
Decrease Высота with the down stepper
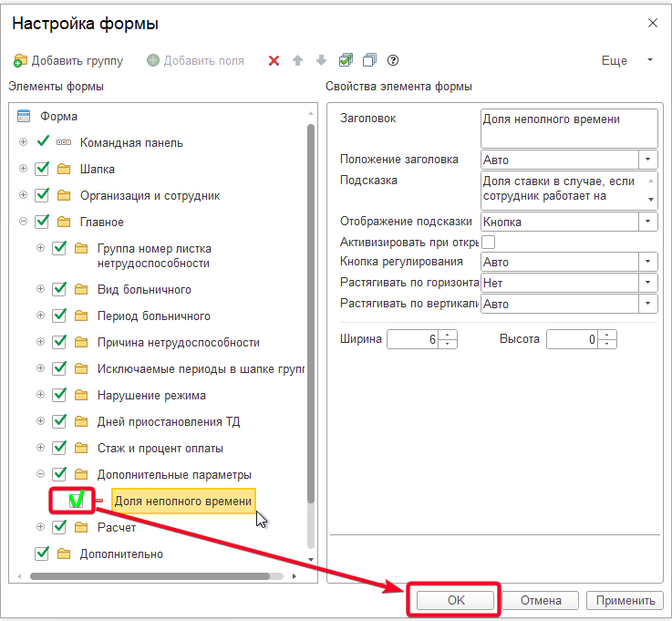click(607, 344)
